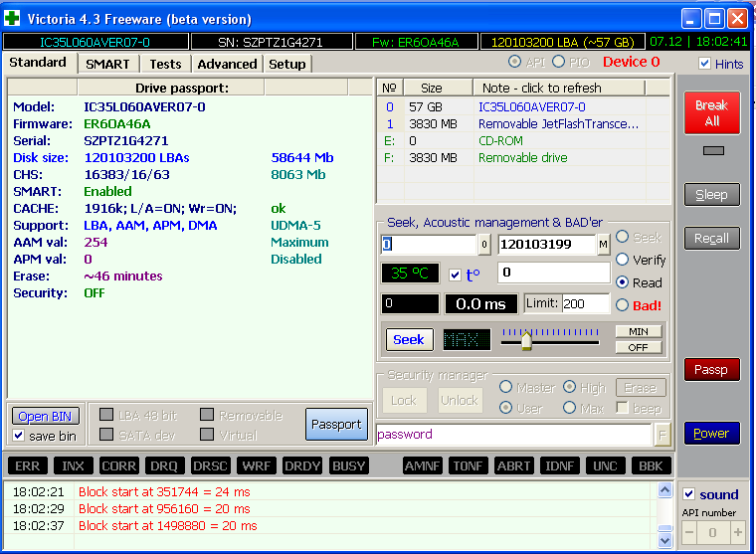The width and height of the screenshot is (756, 554).
Task: Click the API number plus button
Action: [737, 533]
